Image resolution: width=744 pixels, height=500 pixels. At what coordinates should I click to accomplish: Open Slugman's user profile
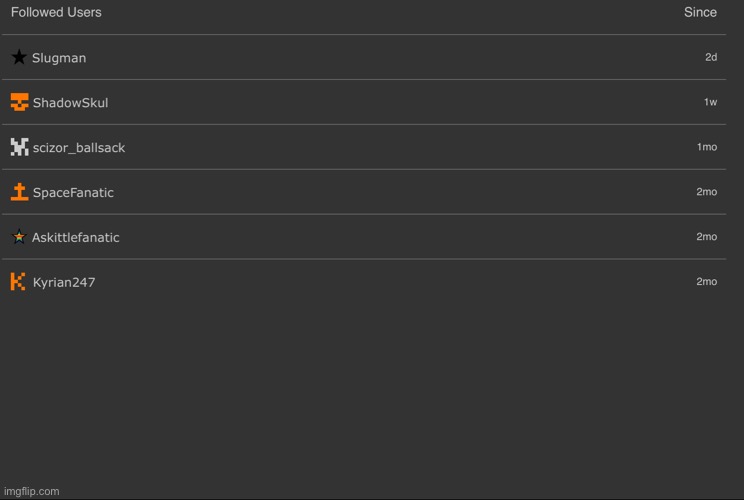click(x=59, y=58)
